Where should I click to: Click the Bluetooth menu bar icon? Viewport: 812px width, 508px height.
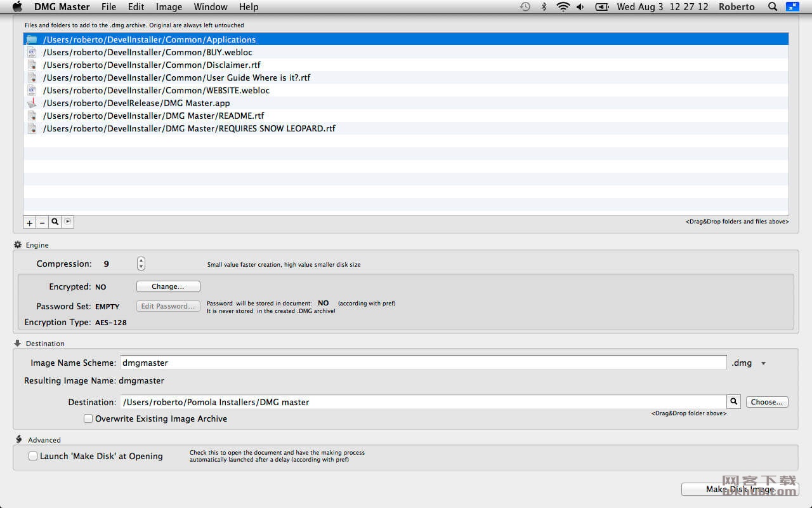(544, 7)
